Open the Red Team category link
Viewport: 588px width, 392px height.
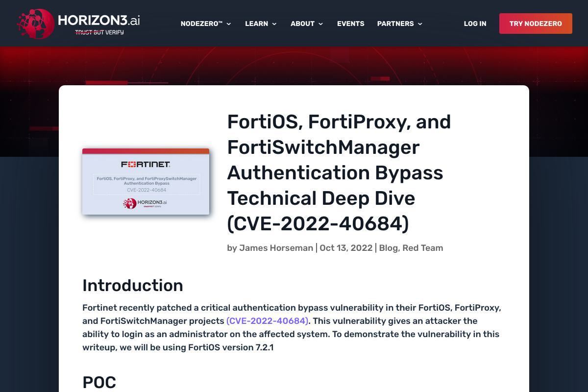(423, 248)
